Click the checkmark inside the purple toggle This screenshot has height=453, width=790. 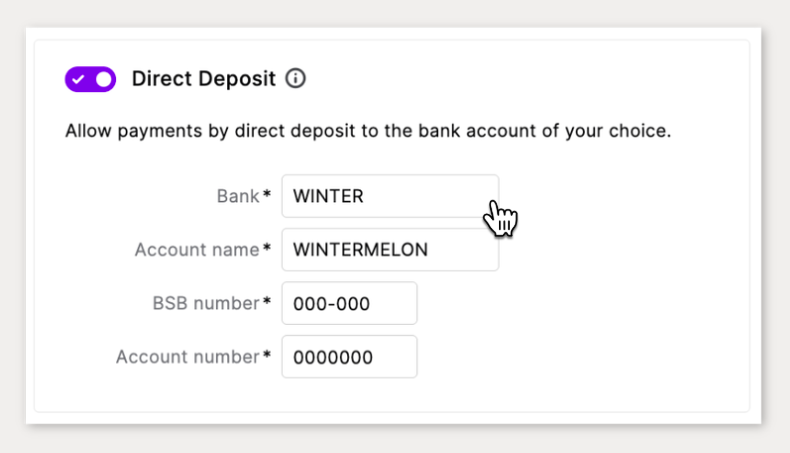point(78,79)
